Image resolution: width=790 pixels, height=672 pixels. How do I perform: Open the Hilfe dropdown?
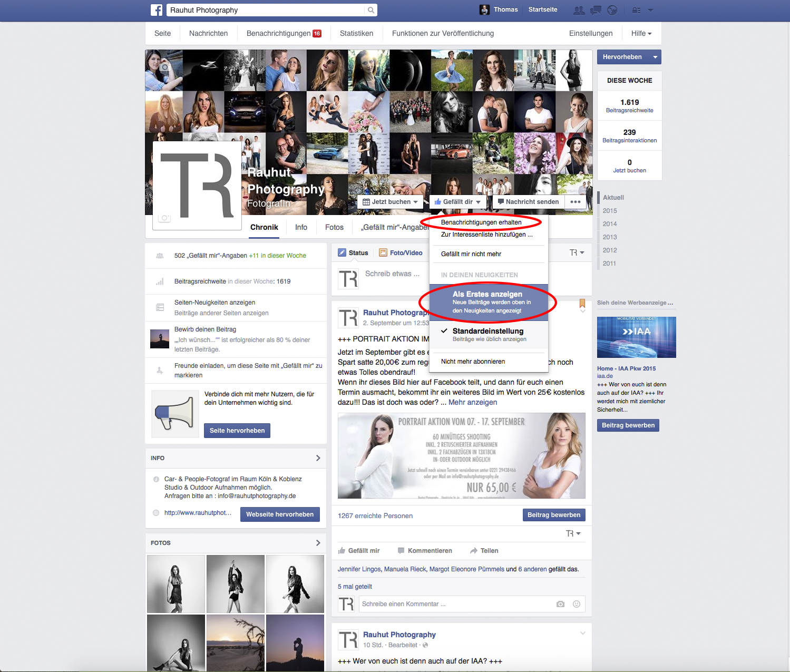[x=641, y=33]
